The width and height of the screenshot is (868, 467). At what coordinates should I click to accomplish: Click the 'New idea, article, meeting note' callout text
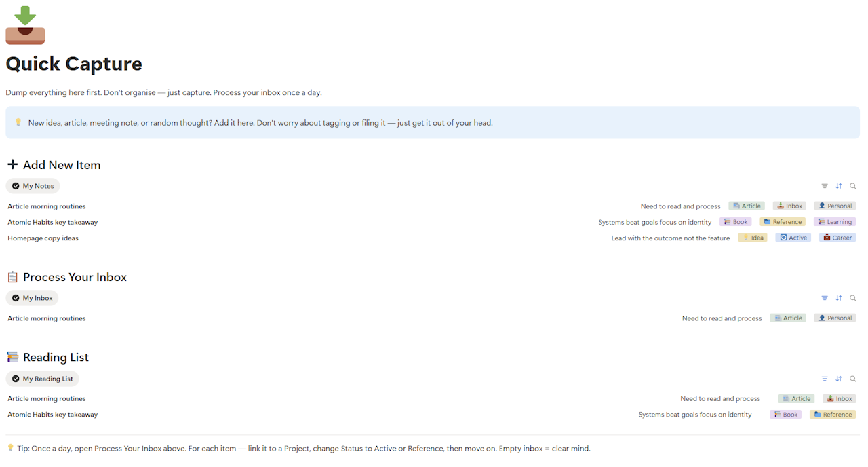coord(260,123)
